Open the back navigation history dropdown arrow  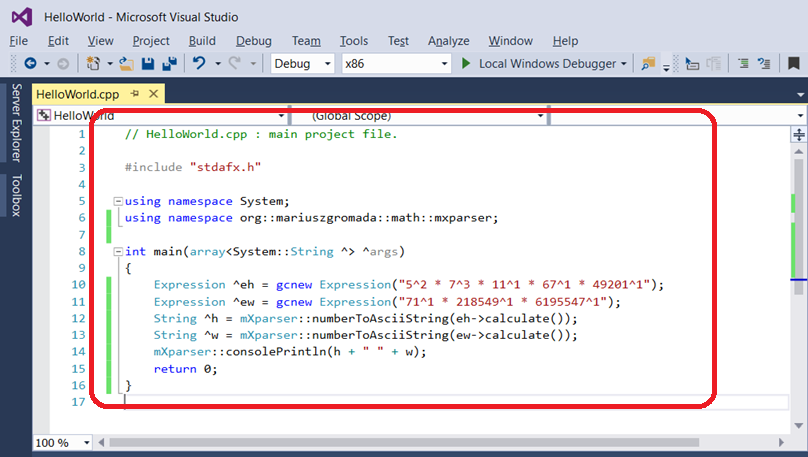(x=47, y=64)
